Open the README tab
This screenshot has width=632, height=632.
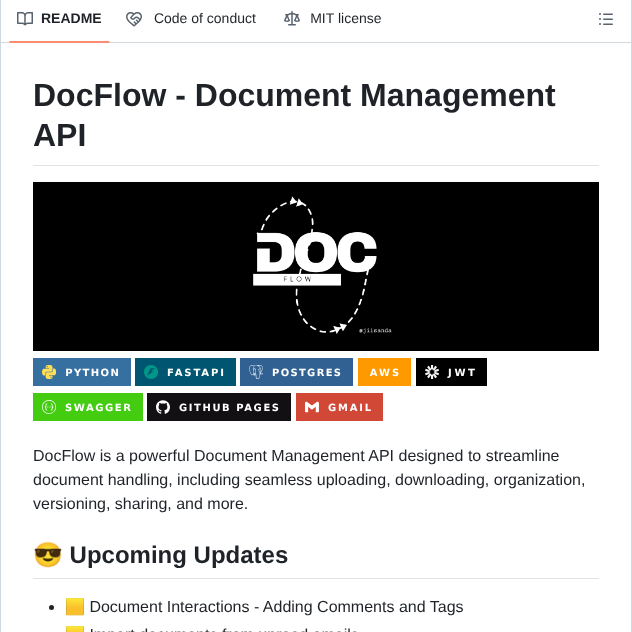pos(59,19)
